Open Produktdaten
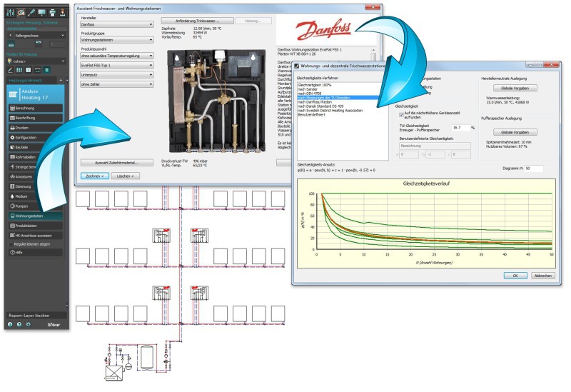The width and height of the screenshot is (571, 392). tap(35, 226)
